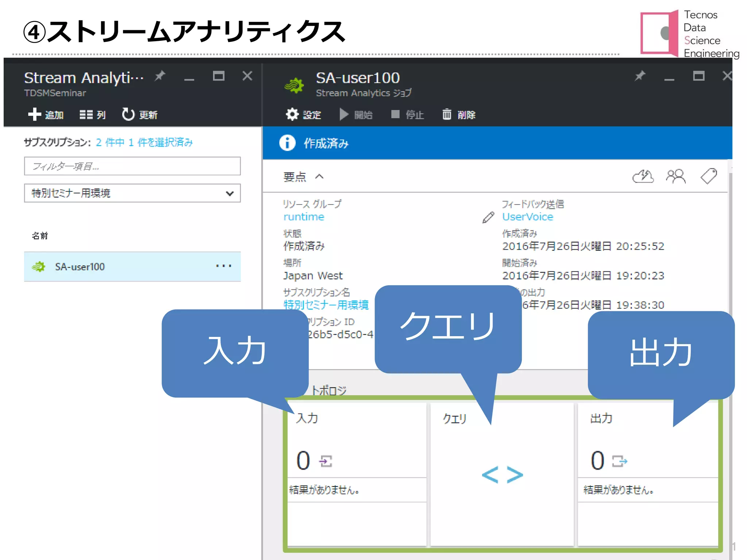Open the 列 columns option
Viewport: 747px width, 560px height.
(x=93, y=114)
